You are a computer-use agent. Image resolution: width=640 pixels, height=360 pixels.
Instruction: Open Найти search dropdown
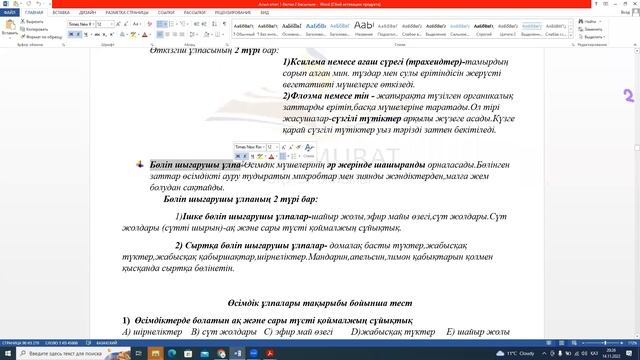coord(590,21)
